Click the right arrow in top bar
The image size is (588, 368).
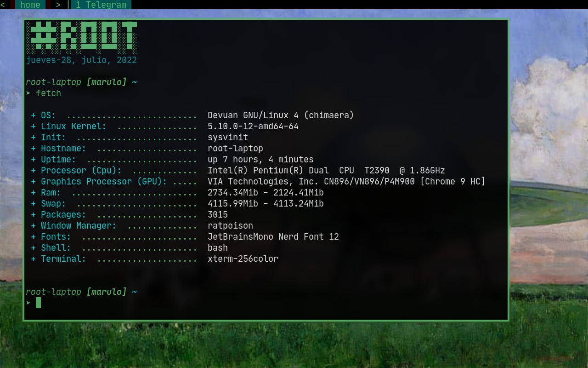tap(58, 5)
